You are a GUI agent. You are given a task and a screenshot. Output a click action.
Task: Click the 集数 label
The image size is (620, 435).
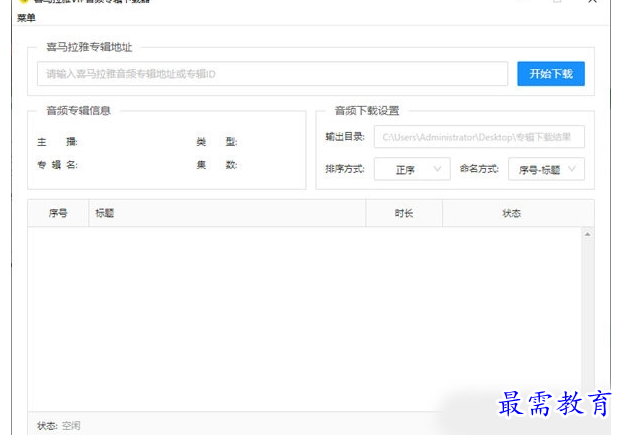pyautogui.click(x=217, y=165)
